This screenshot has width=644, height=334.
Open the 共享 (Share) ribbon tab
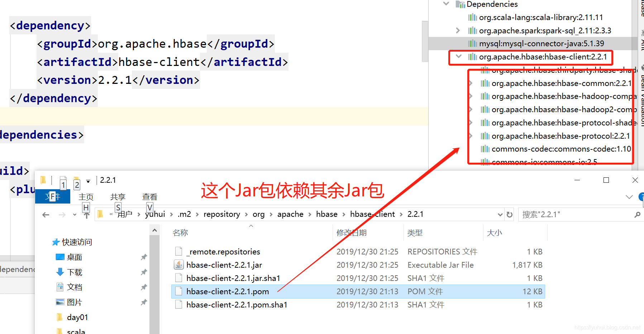[118, 197]
